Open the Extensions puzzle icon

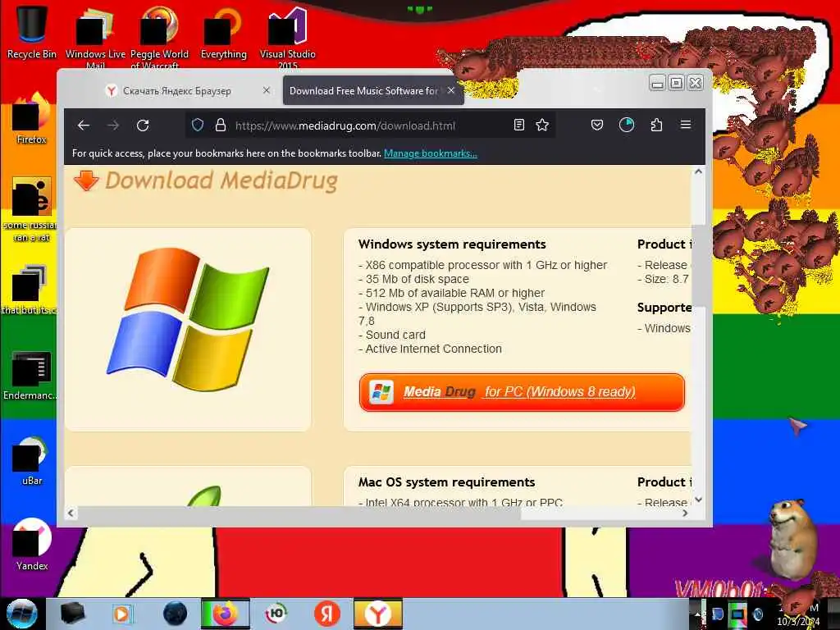pos(656,126)
